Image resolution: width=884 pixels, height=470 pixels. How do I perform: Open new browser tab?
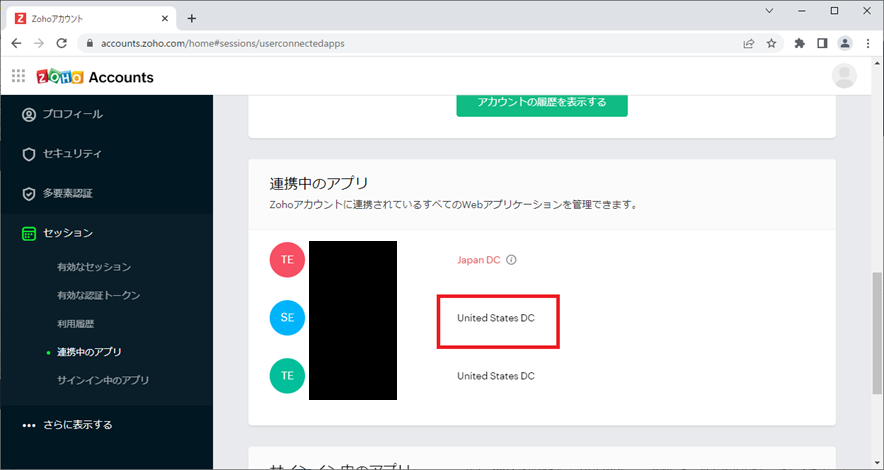(x=192, y=18)
